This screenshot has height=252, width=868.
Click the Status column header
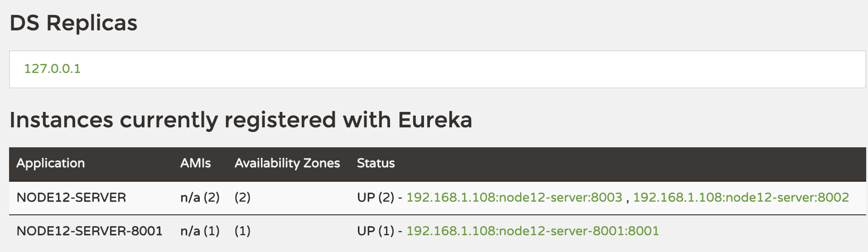click(376, 163)
